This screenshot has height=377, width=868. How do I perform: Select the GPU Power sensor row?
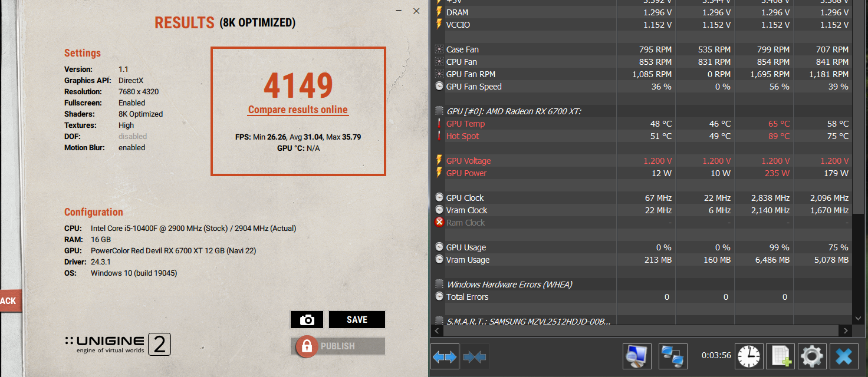click(x=642, y=173)
